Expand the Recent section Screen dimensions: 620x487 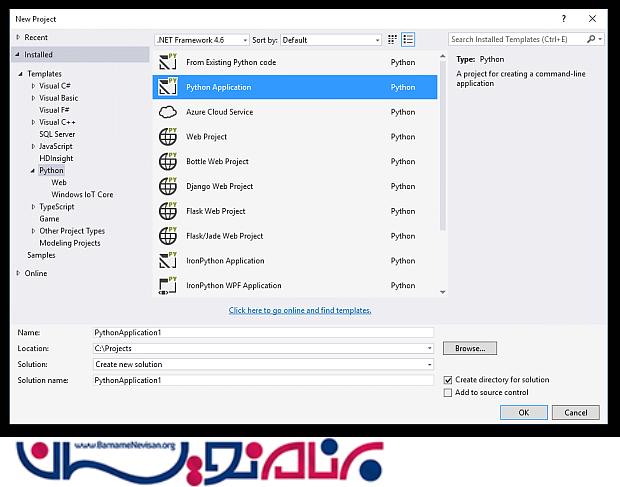(x=18, y=37)
